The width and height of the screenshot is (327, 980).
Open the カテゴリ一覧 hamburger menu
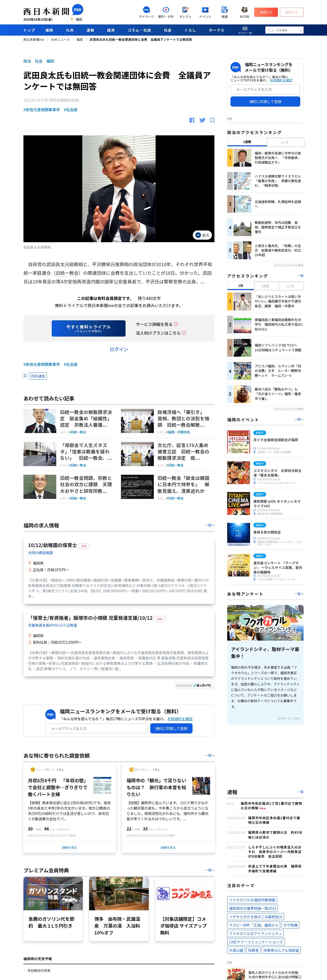(245, 30)
